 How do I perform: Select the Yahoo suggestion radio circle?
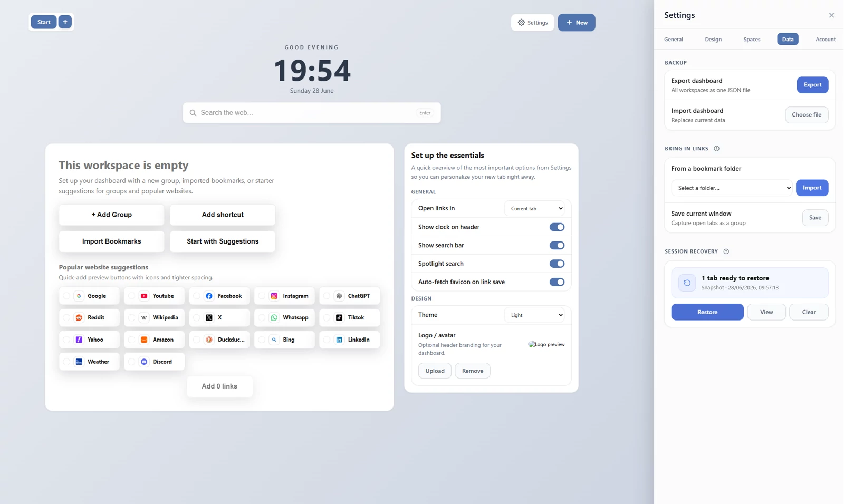click(66, 340)
